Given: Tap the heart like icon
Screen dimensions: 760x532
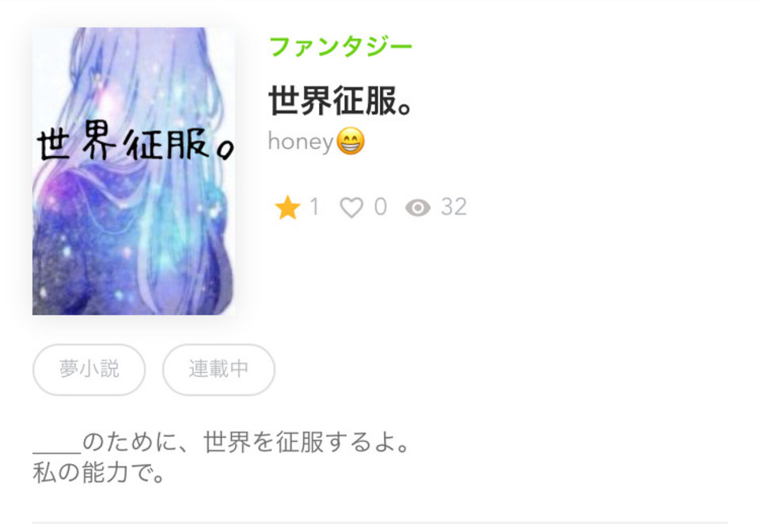Looking at the screenshot, I should point(351,207).
